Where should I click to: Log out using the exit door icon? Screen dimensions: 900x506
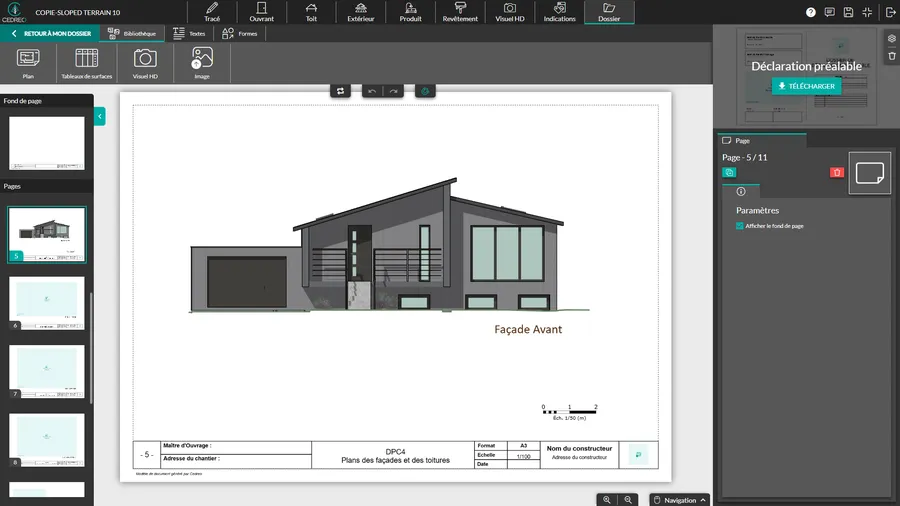tap(890, 12)
